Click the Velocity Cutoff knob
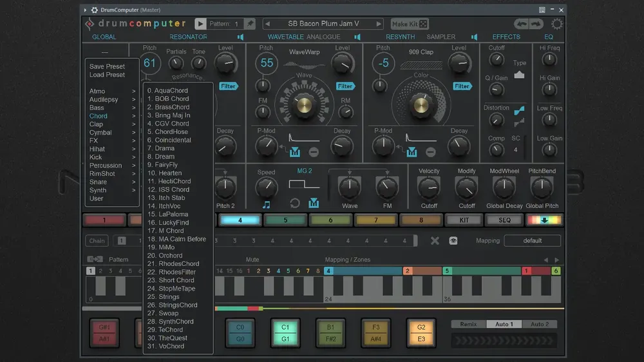 (429, 188)
